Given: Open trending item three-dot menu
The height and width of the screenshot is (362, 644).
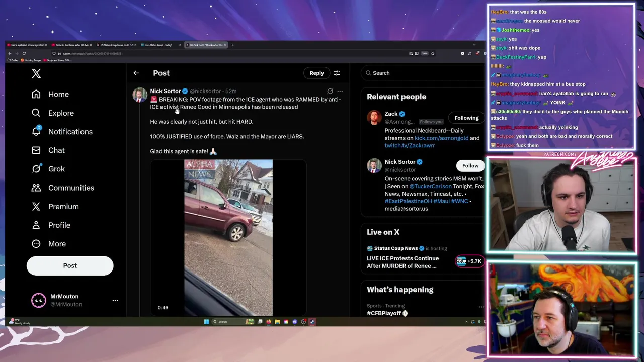Looking at the screenshot, I should (481, 307).
